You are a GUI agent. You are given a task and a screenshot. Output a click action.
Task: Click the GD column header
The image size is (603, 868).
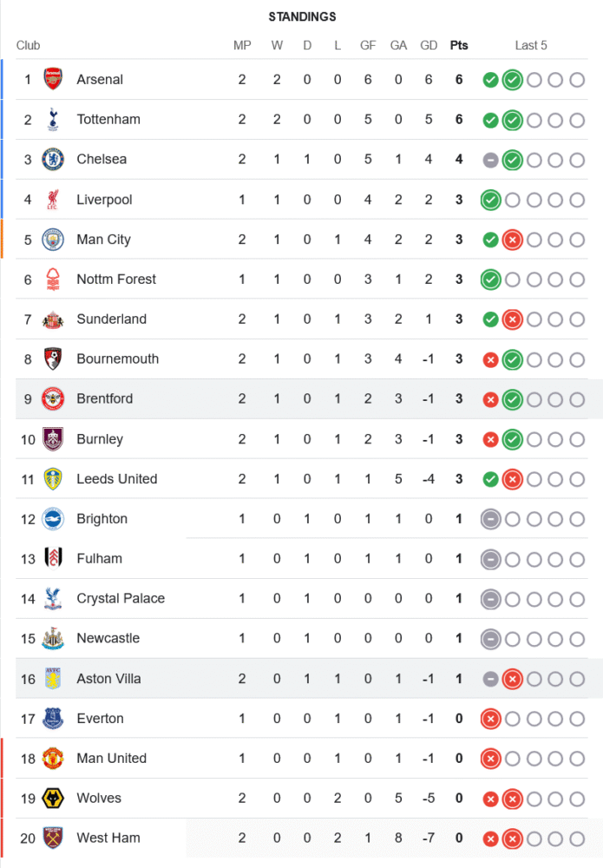tap(429, 45)
